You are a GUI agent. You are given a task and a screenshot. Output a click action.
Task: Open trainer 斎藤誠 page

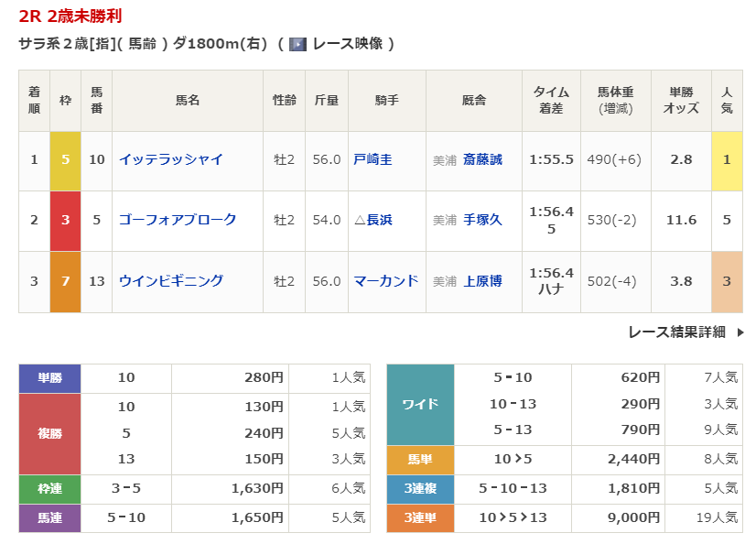(x=482, y=159)
